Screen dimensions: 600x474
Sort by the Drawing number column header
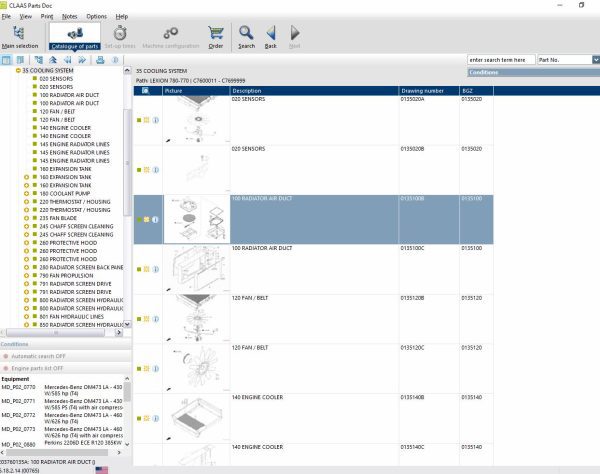coord(429,91)
